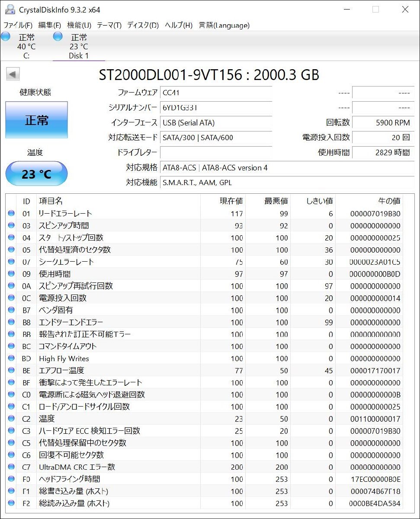Click the blue status icon for ID C0
The width and height of the screenshot is (420, 519).
tap(12, 395)
